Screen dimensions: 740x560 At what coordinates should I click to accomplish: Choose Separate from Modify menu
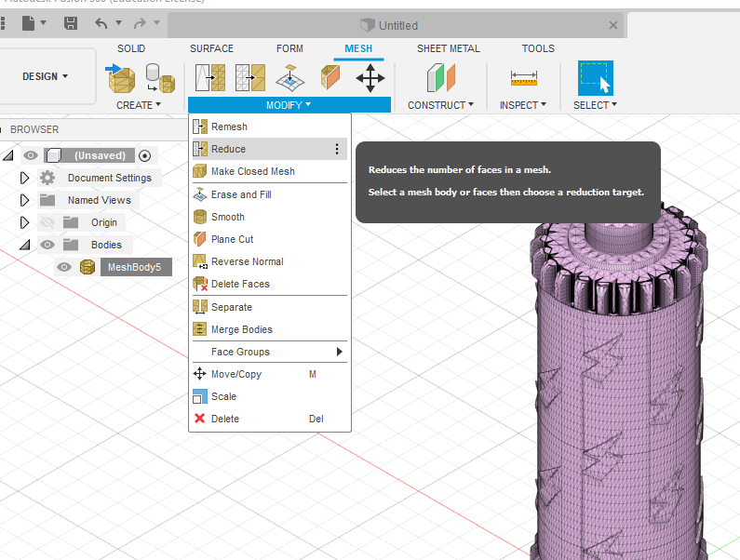click(x=270, y=307)
